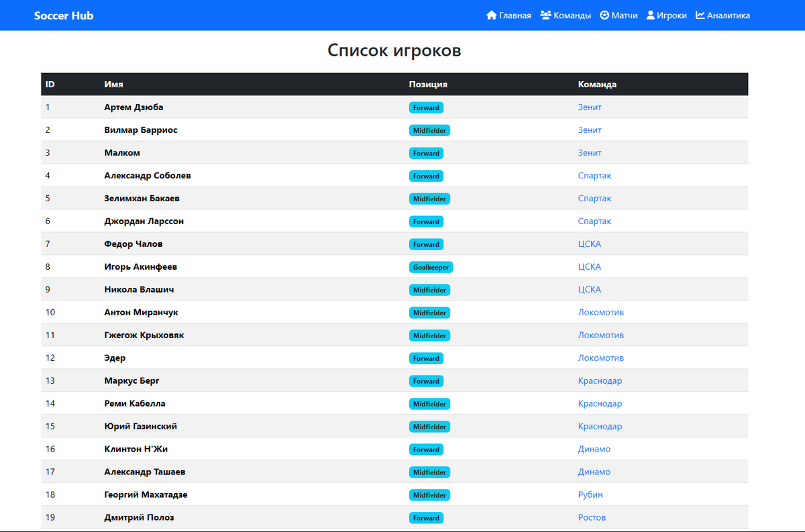Screen dimensions: 805x532
Task: Click the player name Маркус Берг
Action: [132, 381]
